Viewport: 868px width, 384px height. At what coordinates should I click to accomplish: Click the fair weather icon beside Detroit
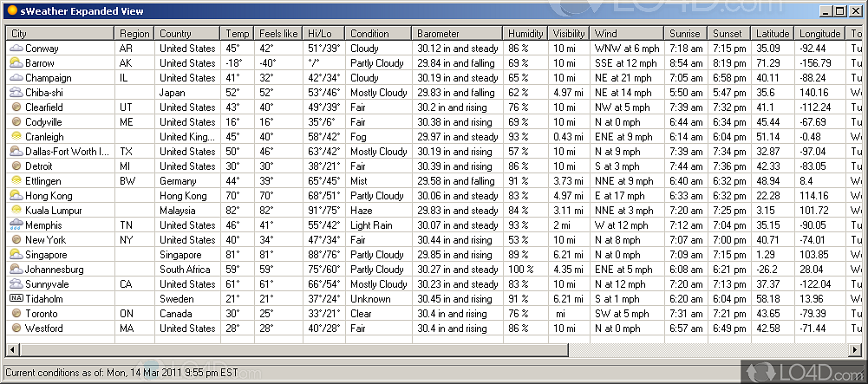(x=16, y=166)
